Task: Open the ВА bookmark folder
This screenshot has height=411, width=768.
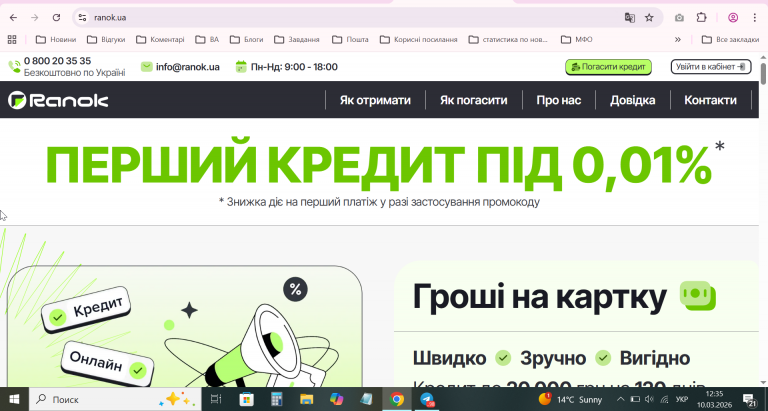Action: point(207,39)
